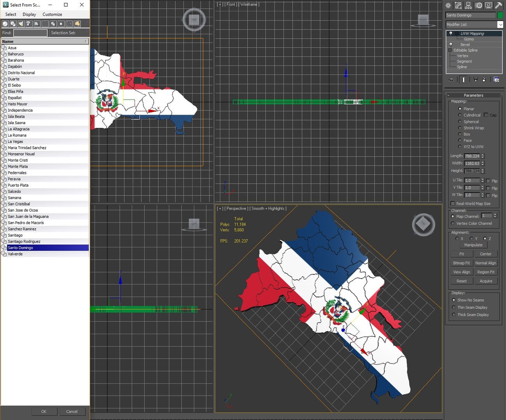Toggle the Display Lights filter icon
The height and width of the screenshot is (420, 506).
click(21, 24)
